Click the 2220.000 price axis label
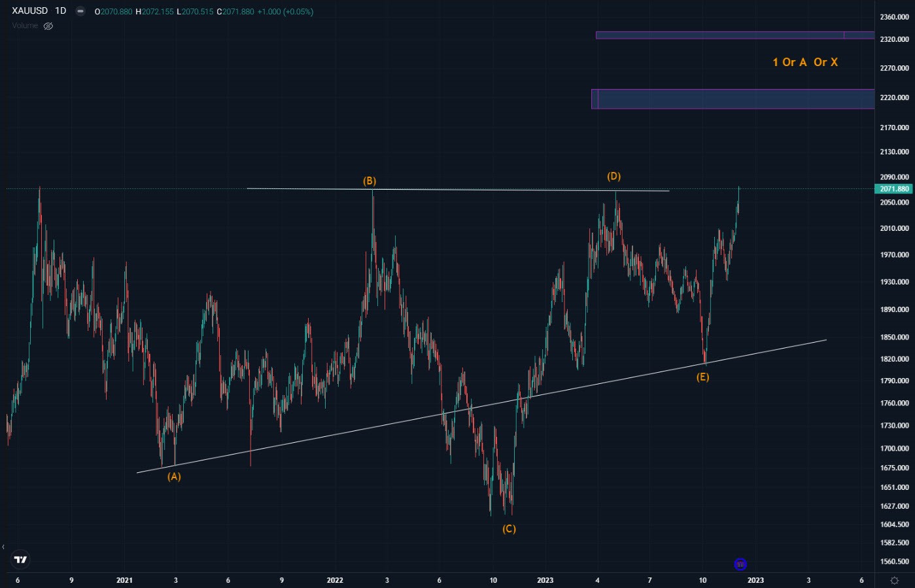This screenshot has height=588, width=915. (x=894, y=97)
